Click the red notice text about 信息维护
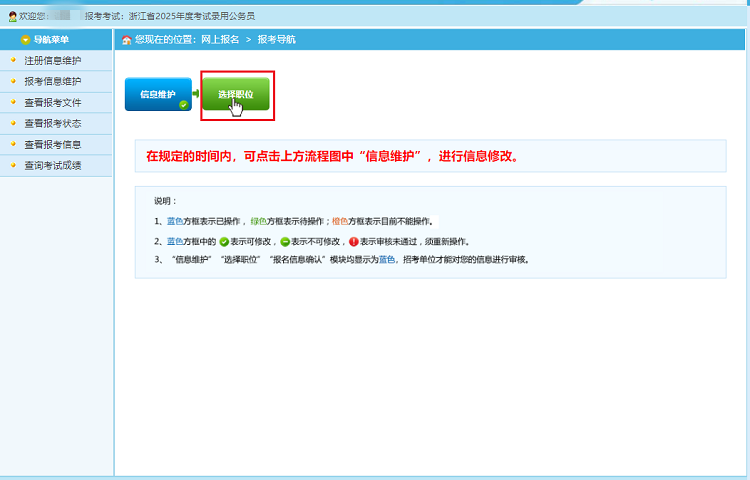 pyautogui.click(x=333, y=156)
